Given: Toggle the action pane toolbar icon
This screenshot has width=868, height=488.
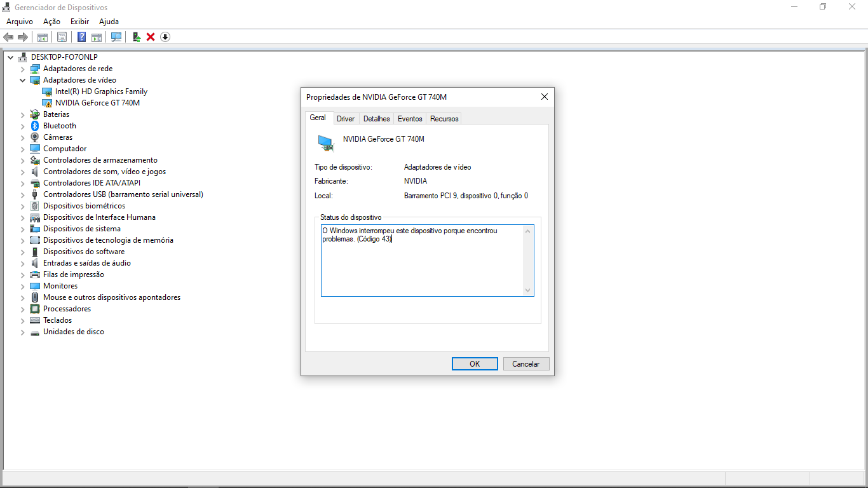Looking at the screenshot, I should 97,37.
